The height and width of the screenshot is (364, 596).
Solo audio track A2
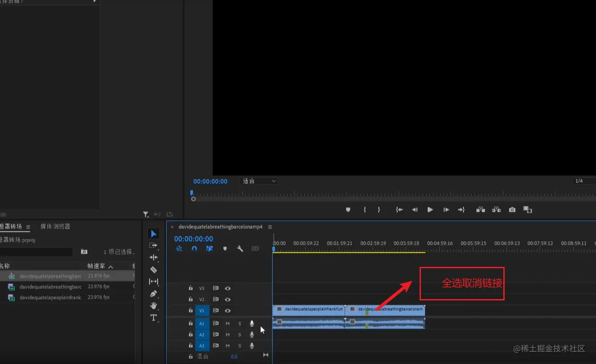tap(240, 334)
